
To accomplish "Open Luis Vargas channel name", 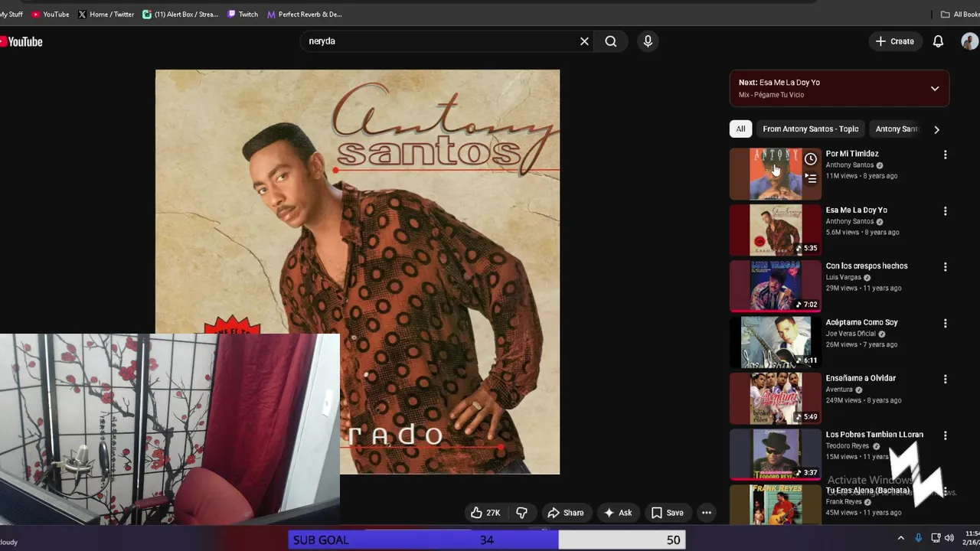I will coord(843,277).
